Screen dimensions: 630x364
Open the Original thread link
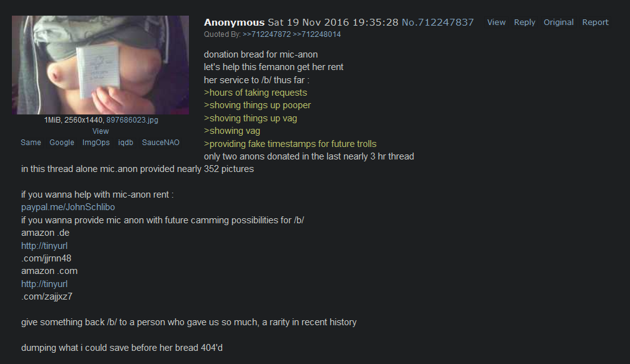coord(559,22)
